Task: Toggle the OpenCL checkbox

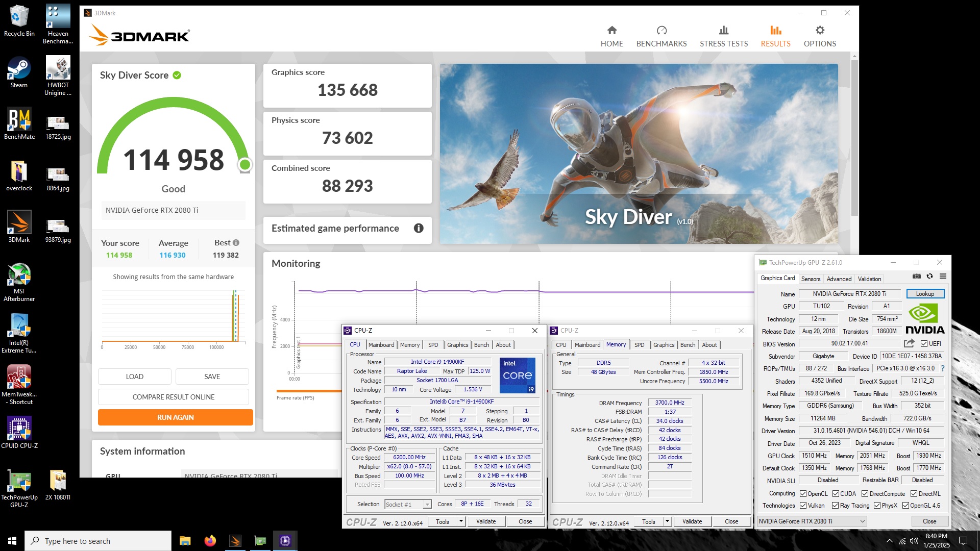Action: point(803,494)
